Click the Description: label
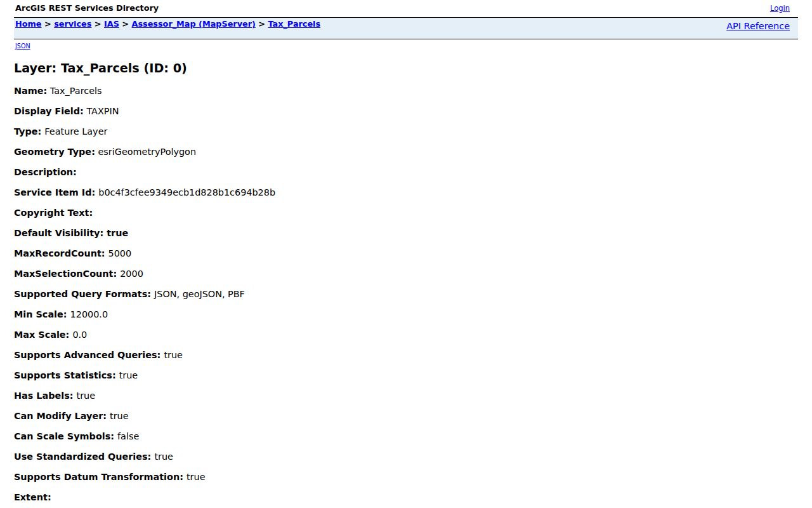The image size is (812, 508). tap(45, 172)
